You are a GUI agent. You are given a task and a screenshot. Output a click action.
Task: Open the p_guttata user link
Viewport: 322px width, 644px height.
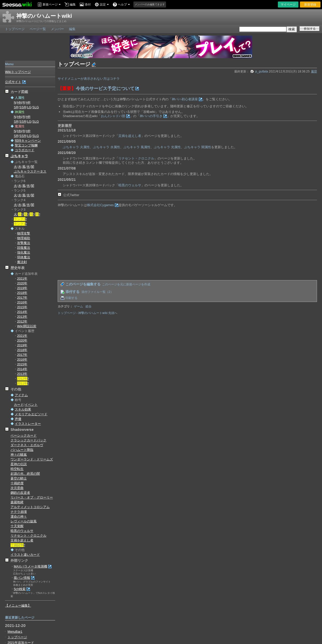click(262, 71)
